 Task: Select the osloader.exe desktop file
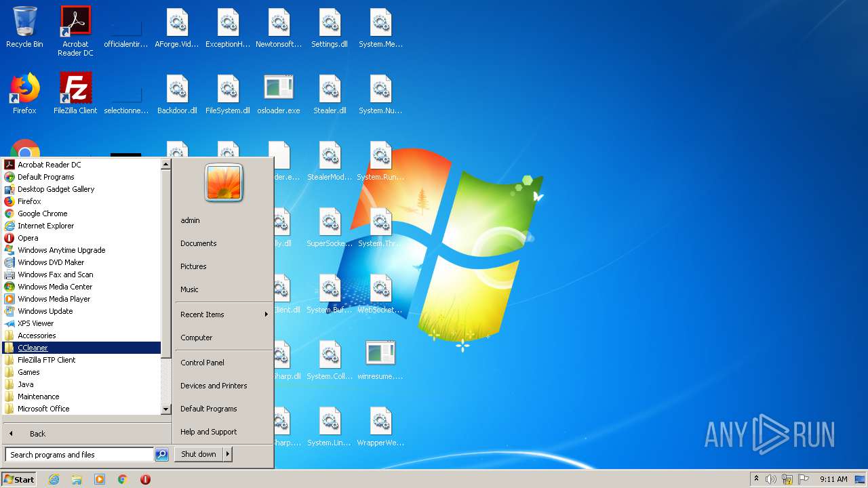tap(279, 94)
